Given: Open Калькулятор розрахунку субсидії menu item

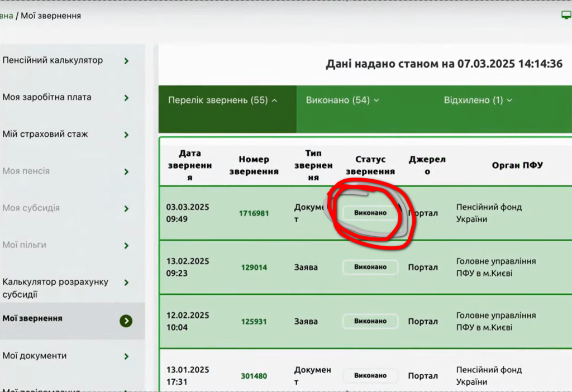Looking at the screenshot, I should (55, 288).
